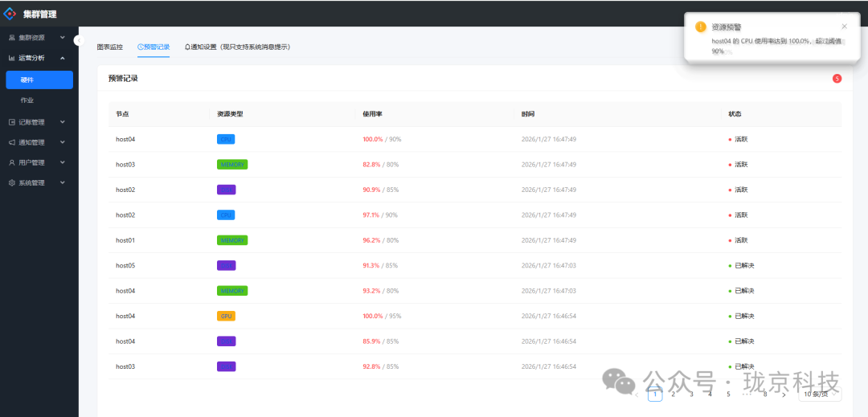Click the CPU tag in the 100.0% / 90% row
This screenshot has width=868, height=417.
point(226,139)
